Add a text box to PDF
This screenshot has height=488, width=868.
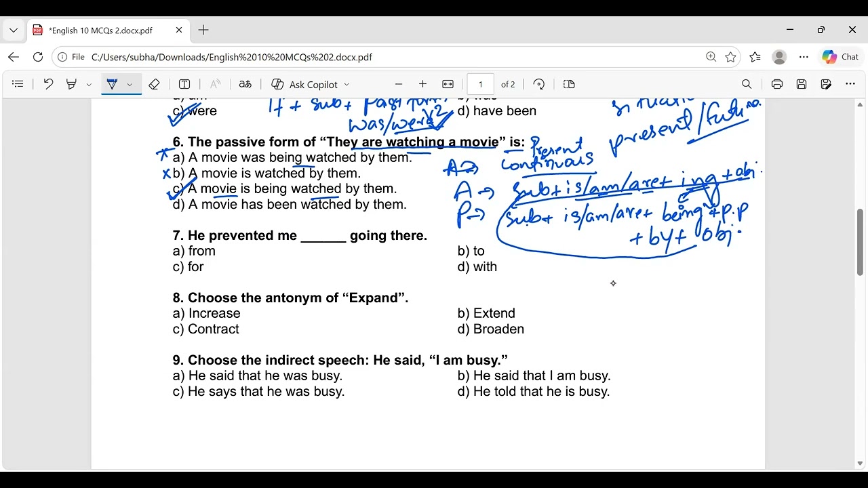click(184, 84)
